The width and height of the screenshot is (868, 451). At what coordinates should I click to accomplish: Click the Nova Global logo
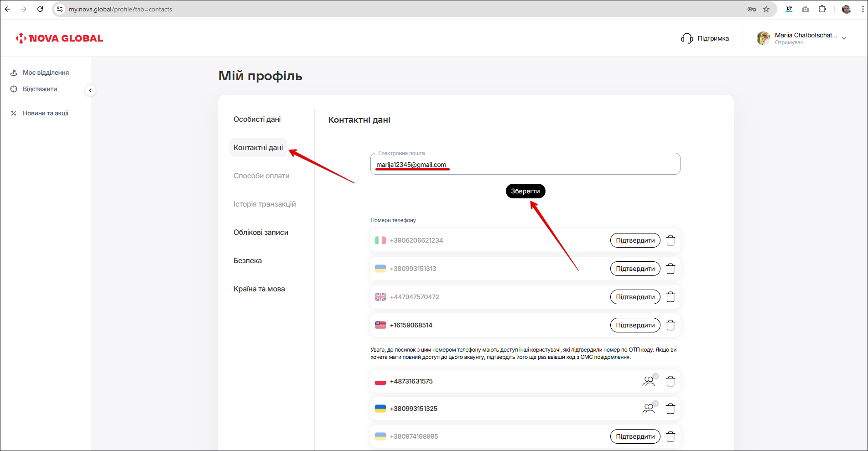tap(59, 38)
